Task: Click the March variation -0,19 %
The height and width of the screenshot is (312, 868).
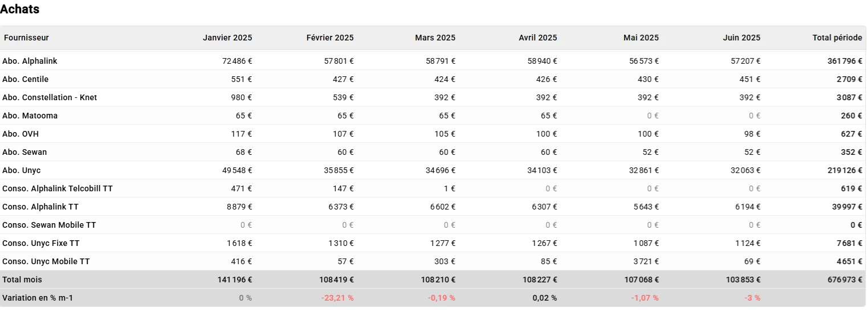Action: pos(441,298)
